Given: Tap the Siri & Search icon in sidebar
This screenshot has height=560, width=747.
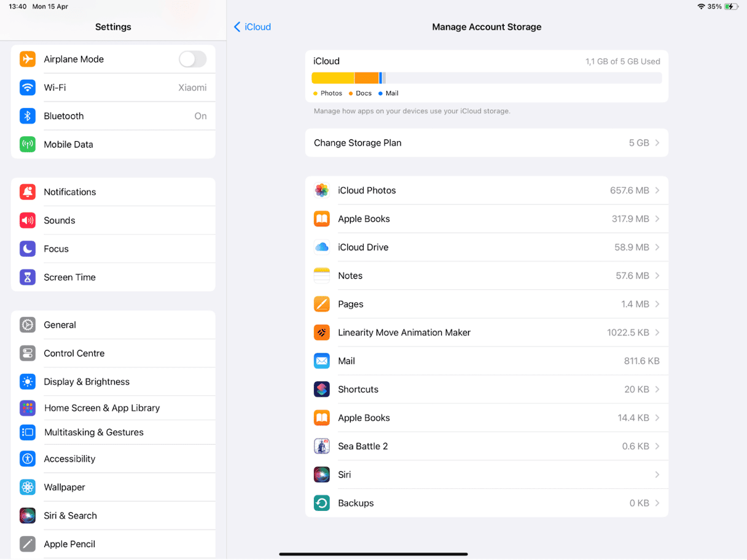Looking at the screenshot, I should (x=28, y=515).
